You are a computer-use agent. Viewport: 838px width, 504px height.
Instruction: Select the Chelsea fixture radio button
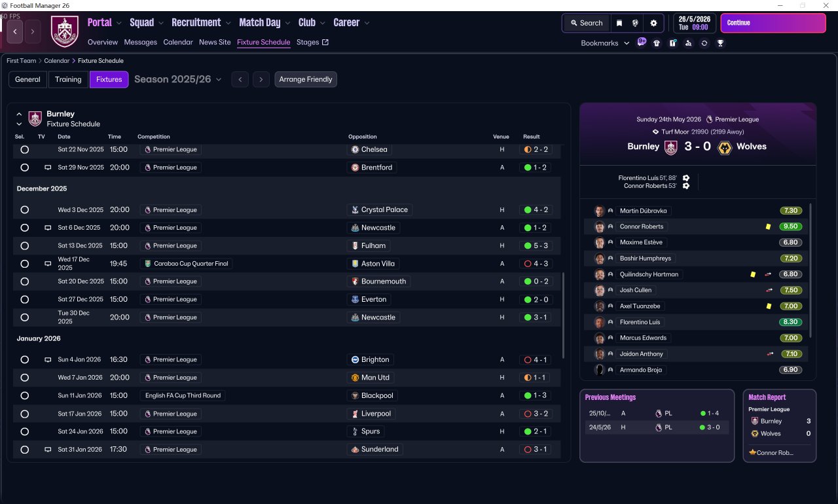coord(25,149)
